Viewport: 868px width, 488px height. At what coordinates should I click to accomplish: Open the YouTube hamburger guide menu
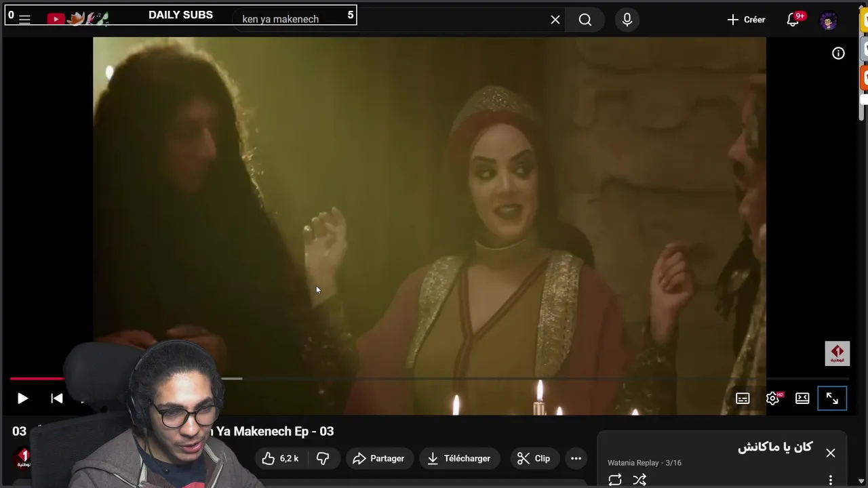coord(24,20)
